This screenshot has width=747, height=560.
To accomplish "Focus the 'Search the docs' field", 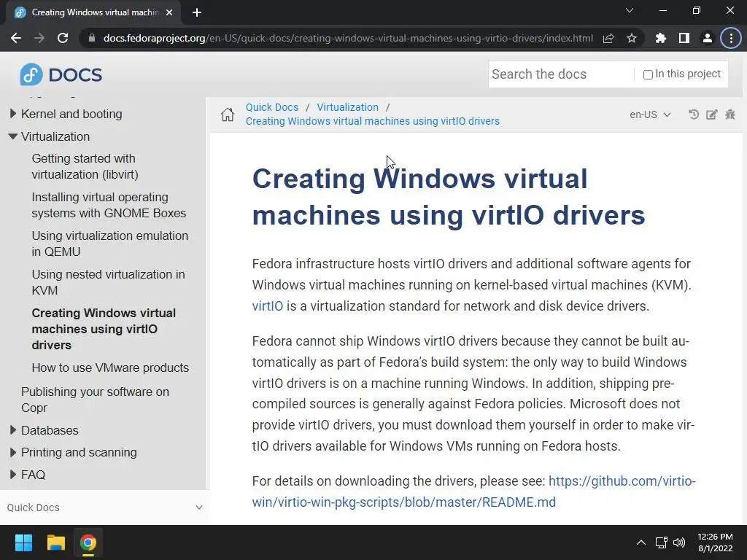I will (x=561, y=74).
